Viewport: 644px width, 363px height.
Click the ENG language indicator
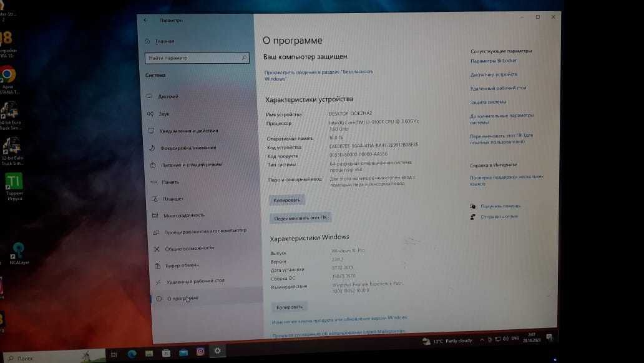pyautogui.click(x=515, y=339)
